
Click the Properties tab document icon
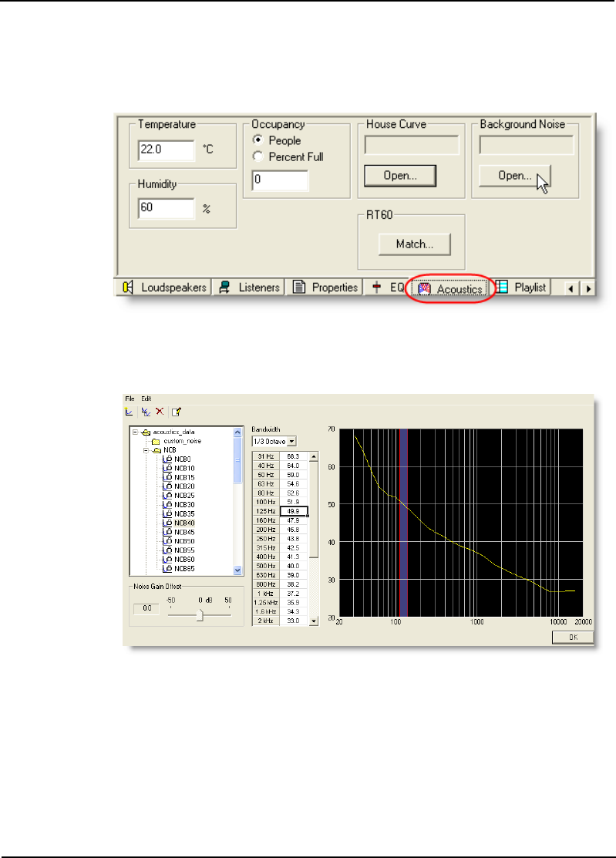[x=298, y=288]
